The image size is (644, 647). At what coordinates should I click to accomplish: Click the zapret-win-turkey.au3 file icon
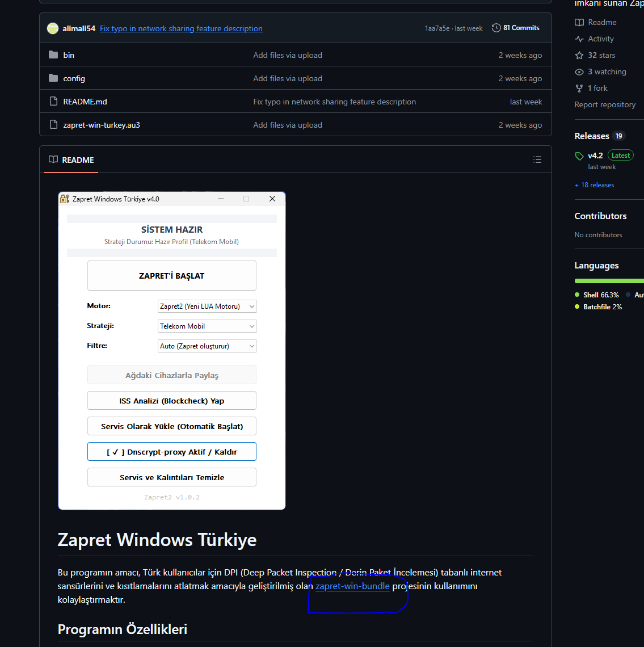tap(53, 124)
